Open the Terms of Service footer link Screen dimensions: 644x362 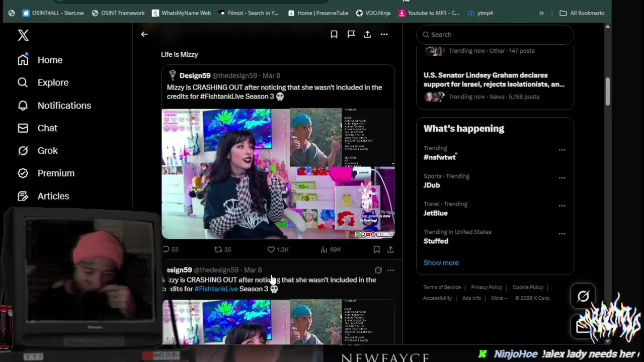442,287
